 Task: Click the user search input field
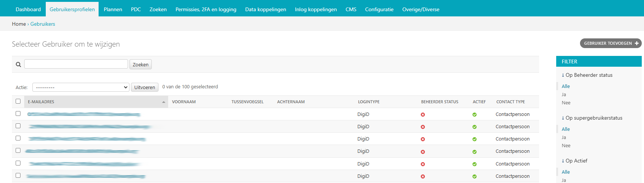pyautogui.click(x=76, y=64)
